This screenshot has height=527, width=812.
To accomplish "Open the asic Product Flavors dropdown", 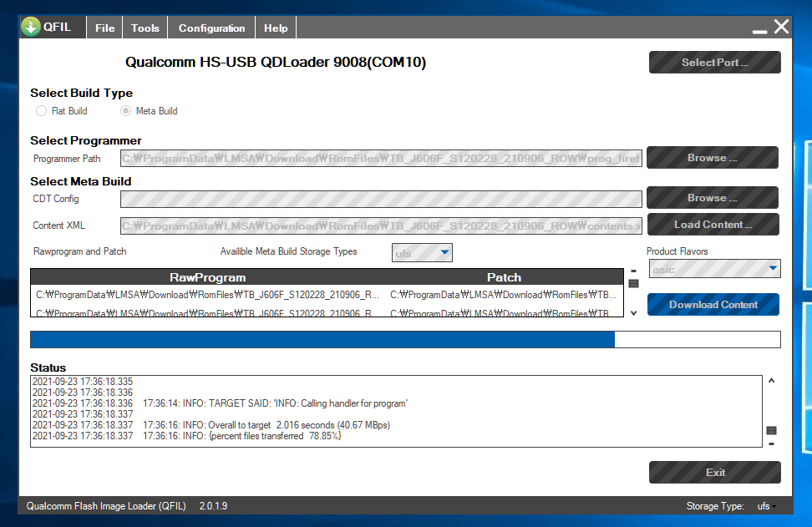I will (714, 269).
